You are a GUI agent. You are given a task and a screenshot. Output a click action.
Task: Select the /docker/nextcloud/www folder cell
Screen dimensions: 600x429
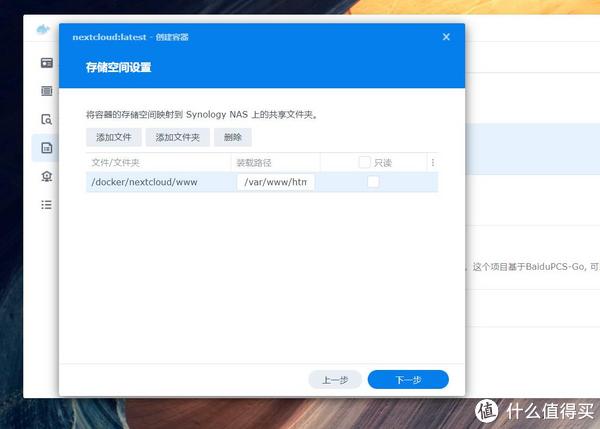(158, 182)
